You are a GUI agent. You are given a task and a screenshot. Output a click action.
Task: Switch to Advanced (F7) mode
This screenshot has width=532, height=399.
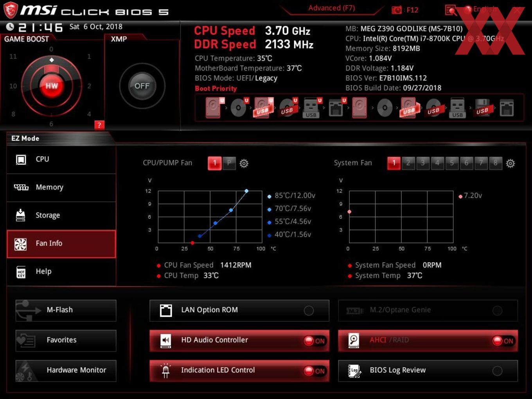[x=331, y=8]
